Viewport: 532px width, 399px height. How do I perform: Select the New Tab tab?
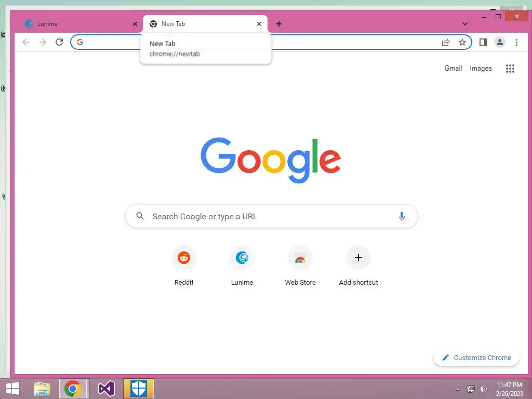[205, 24]
